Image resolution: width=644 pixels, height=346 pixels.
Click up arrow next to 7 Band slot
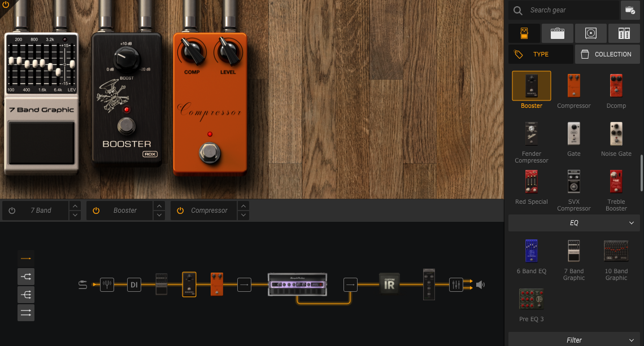pos(75,205)
